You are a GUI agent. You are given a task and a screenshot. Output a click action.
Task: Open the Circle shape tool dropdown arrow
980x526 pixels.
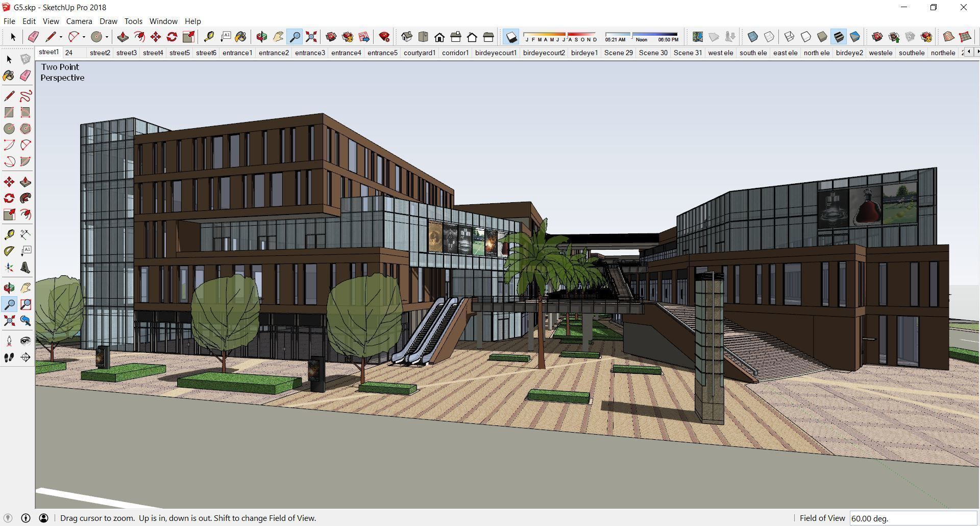pos(107,37)
